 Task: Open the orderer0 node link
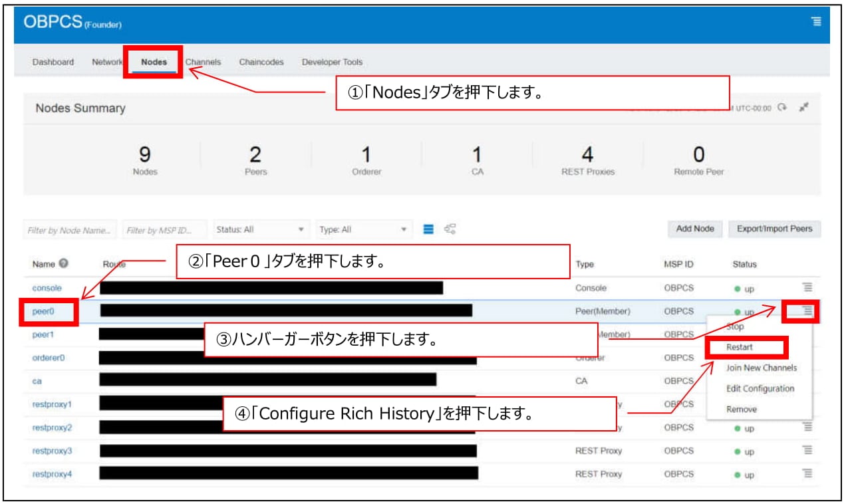(48, 358)
